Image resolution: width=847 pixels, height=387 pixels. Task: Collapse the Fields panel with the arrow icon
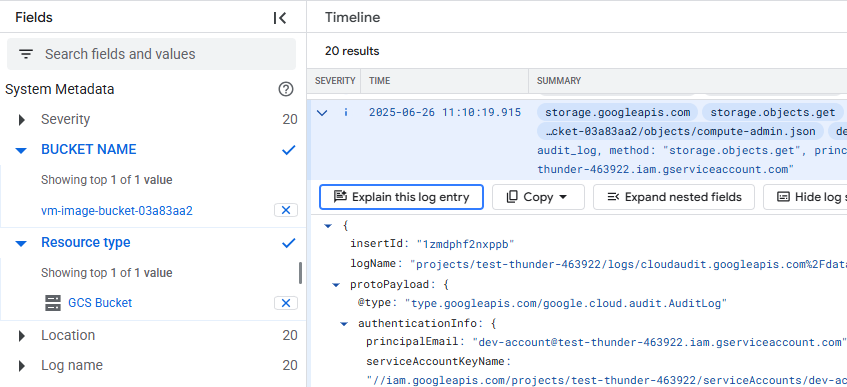click(280, 18)
